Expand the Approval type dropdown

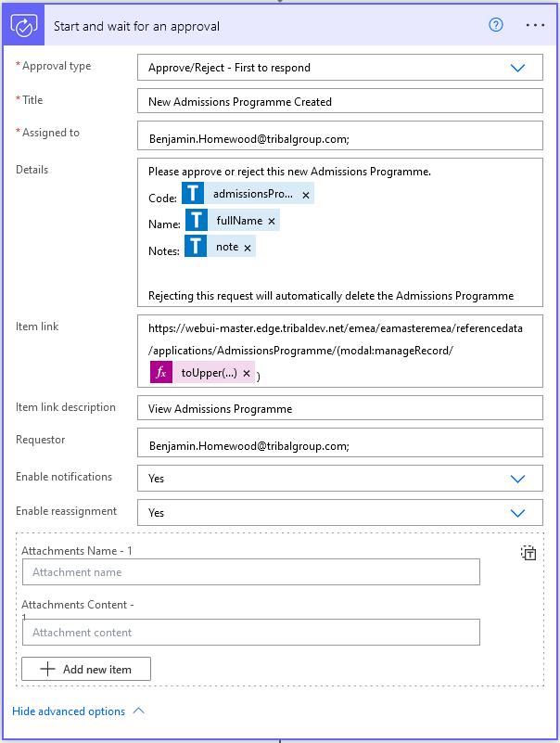click(517, 68)
